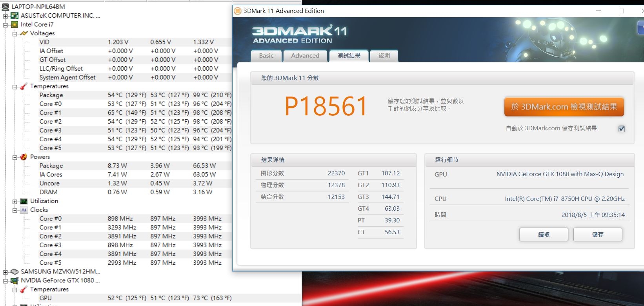Click the SAMSUNG drive icon
Screen dimensions: 644x306
[15, 271]
